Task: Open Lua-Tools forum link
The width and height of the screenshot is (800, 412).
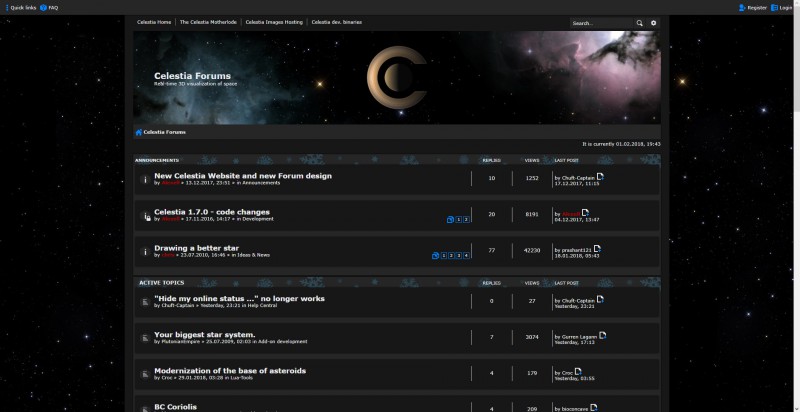Action: (241, 378)
